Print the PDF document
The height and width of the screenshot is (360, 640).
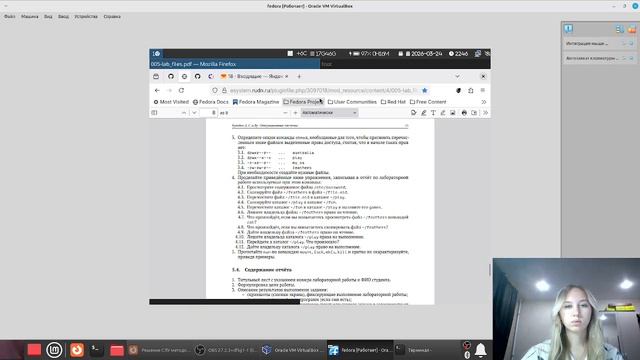click(x=464, y=113)
